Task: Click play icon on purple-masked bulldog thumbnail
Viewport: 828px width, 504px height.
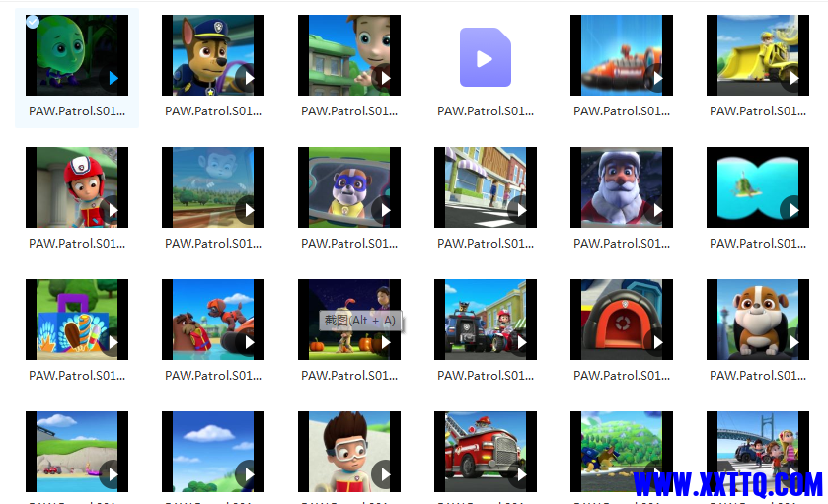Action: coord(386,210)
